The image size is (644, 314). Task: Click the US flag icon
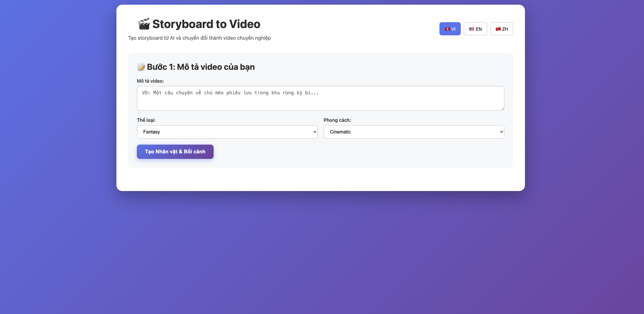coord(472,29)
